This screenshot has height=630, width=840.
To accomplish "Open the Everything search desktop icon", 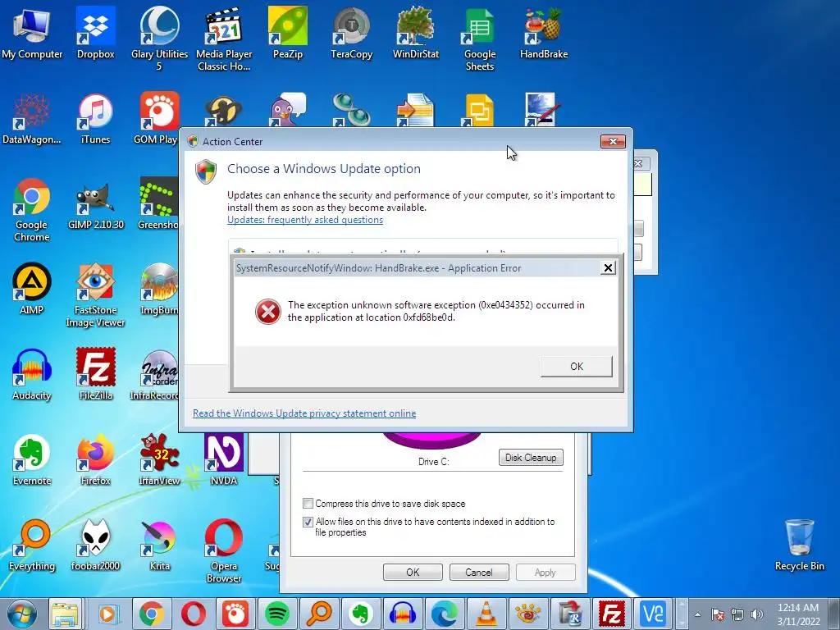I will click(32, 546).
